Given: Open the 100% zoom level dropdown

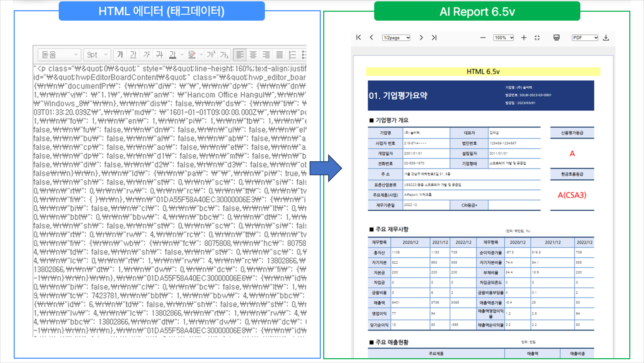Looking at the screenshot, I should click(x=503, y=38).
